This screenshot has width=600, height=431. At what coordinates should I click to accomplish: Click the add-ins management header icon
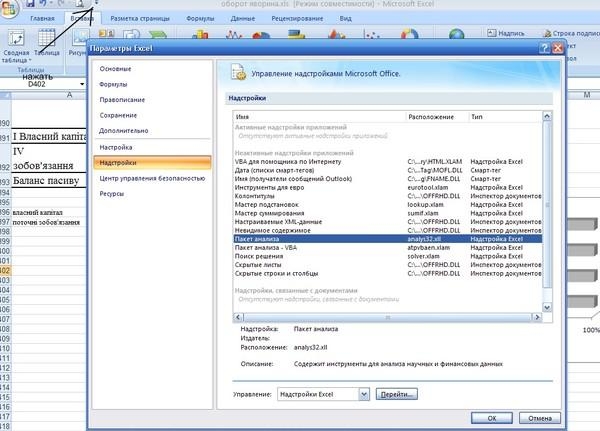[238, 72]
